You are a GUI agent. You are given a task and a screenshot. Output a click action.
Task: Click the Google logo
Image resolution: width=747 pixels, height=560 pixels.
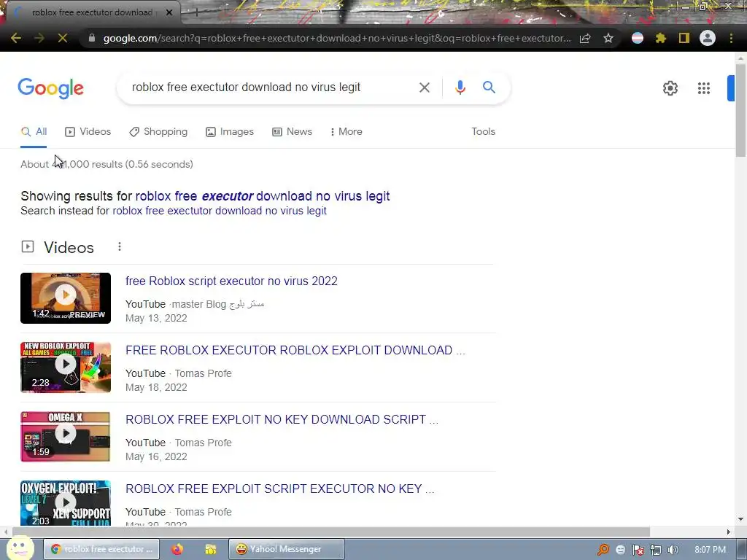click(50, 88)
